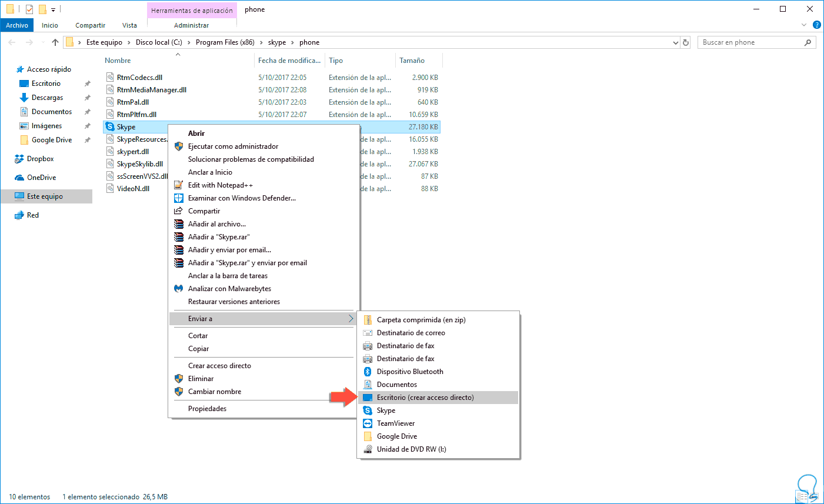Navigate to Disco local (C:) in the breadcrumb
This screenshot has width=824, height=504.
click(x=159, y=42)
